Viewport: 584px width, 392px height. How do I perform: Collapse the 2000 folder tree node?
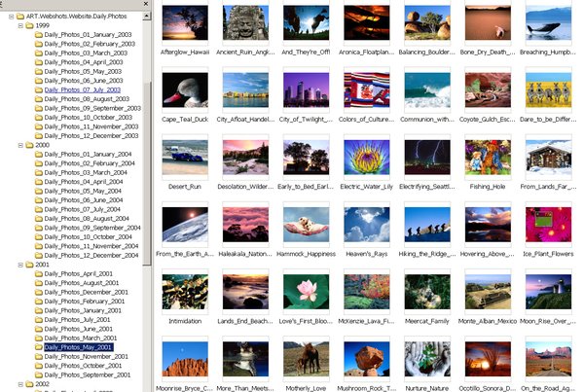(20, 144)
